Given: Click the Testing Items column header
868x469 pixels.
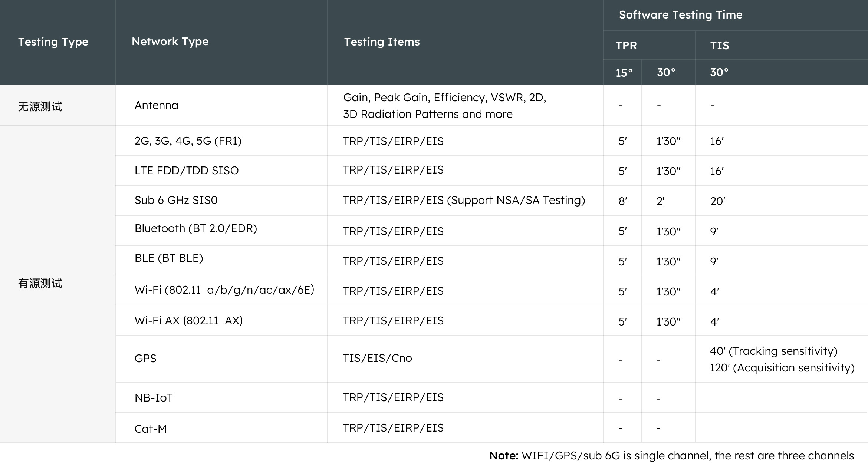Looking at the screenshot, I should (x=382, y=42).
